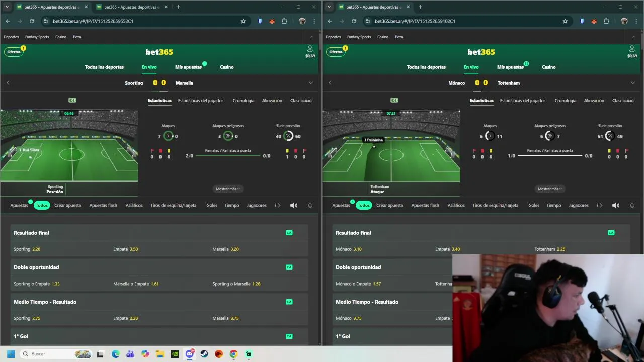
Task: Open tab search dropdown in right browser
Action: 329,7
